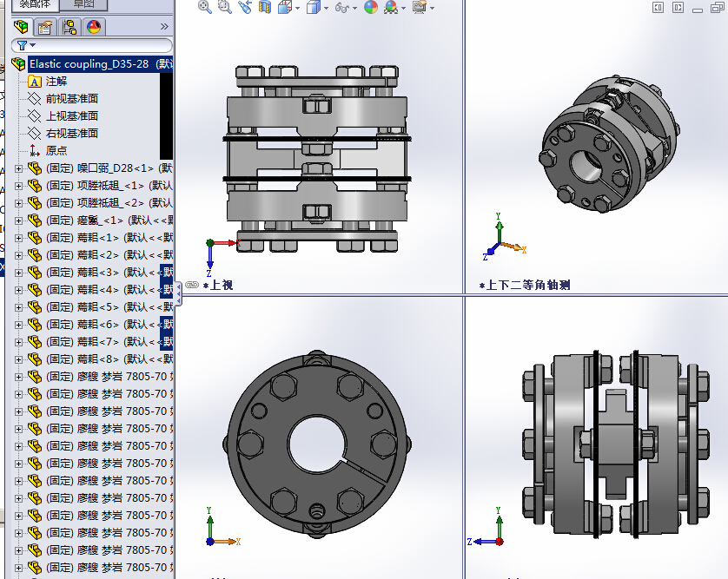The height and width of the screenshot is (579, 728).
Task: Click the plane icon beside 前视基准面
Action: coord(35,99)
